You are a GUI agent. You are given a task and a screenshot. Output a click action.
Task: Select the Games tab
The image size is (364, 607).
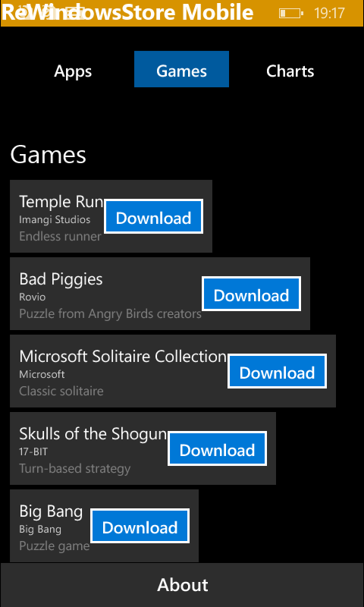click(181, 69)
